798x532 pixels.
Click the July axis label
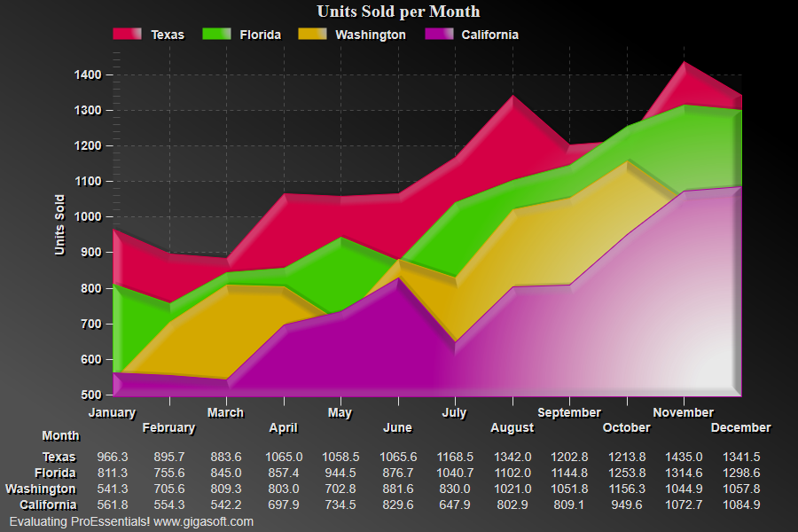click(455, 413)
